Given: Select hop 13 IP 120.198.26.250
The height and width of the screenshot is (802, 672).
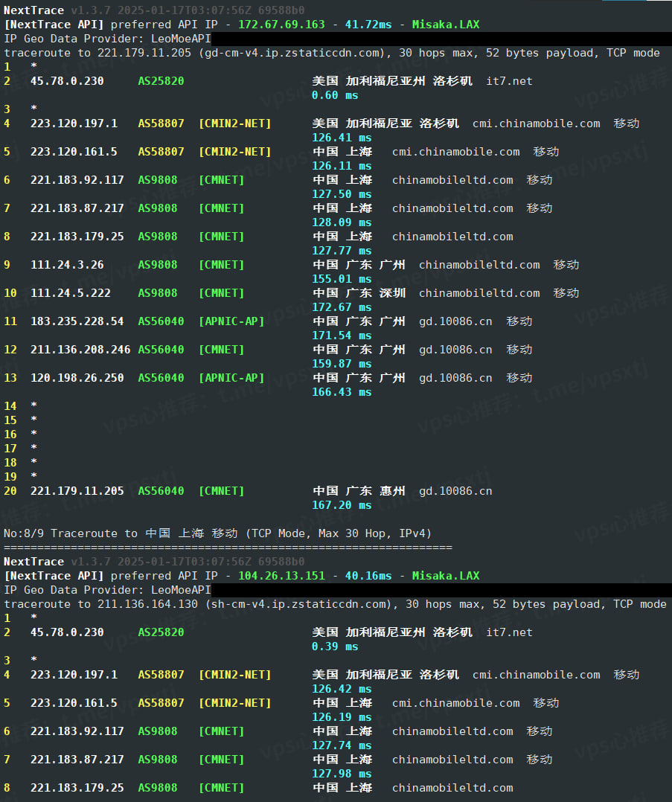Looking at the screenshot, I should point(77,378).
